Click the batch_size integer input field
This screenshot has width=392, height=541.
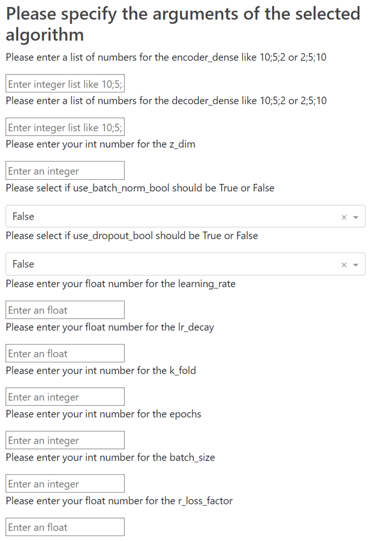[x=65, y=484]
